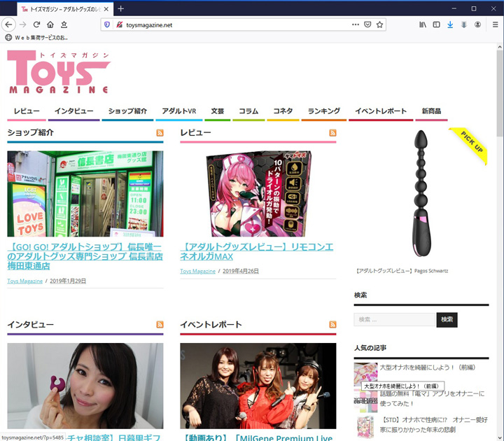This screenshot has width=504, height=441.
Task: Click the Toys Magazine logo
Action: [59, 72]
